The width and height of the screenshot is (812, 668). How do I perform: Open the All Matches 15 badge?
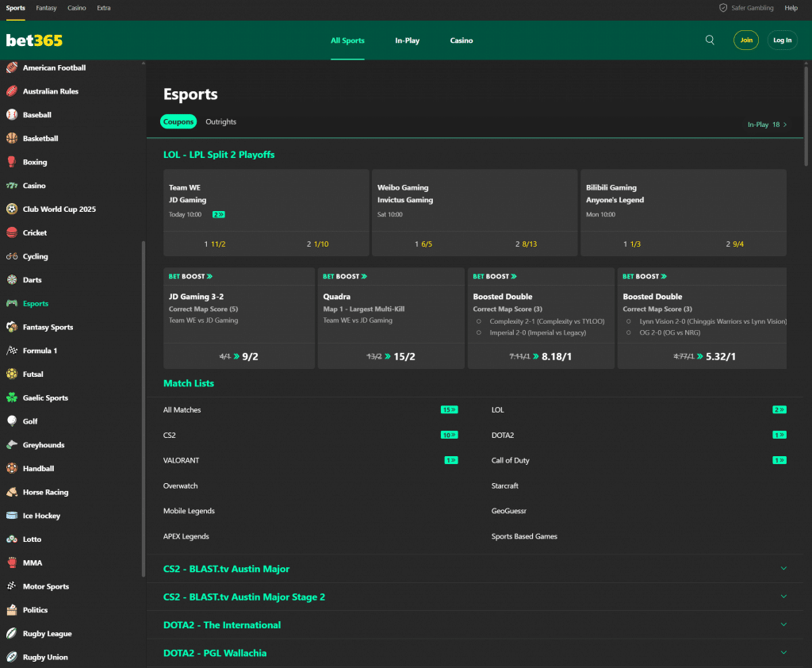click(449, 410)
